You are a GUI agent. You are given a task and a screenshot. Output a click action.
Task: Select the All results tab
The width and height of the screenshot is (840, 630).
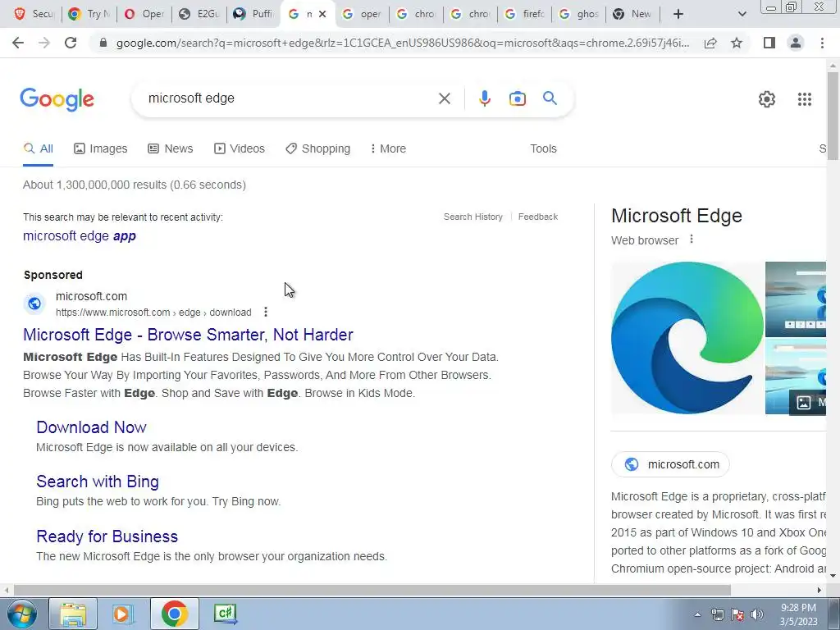(38, 148)
